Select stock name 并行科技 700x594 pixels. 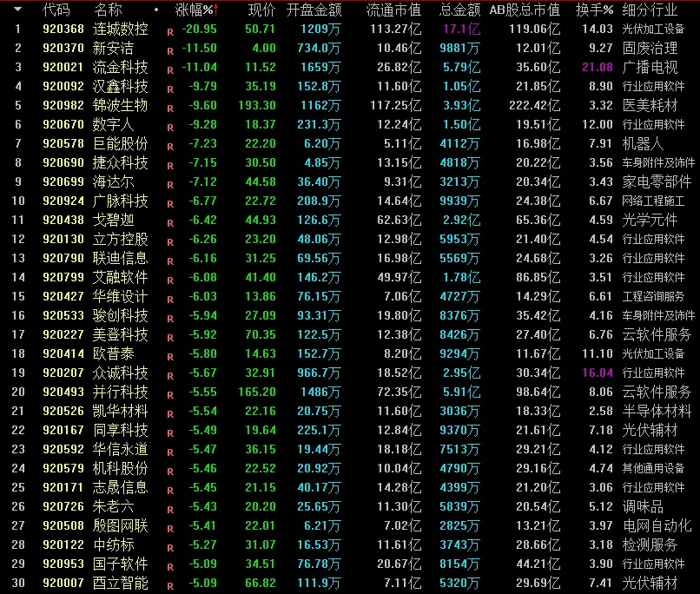(x=120, y=393)
